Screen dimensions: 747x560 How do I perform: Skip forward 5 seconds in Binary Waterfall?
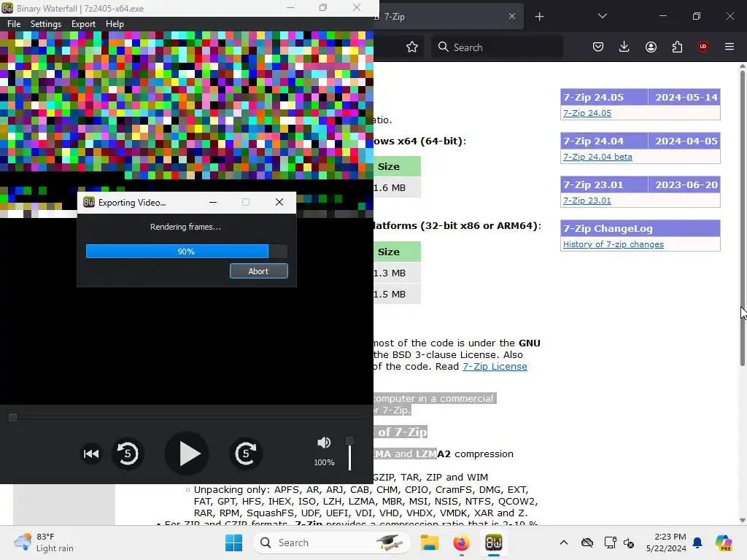click(246, 454)
